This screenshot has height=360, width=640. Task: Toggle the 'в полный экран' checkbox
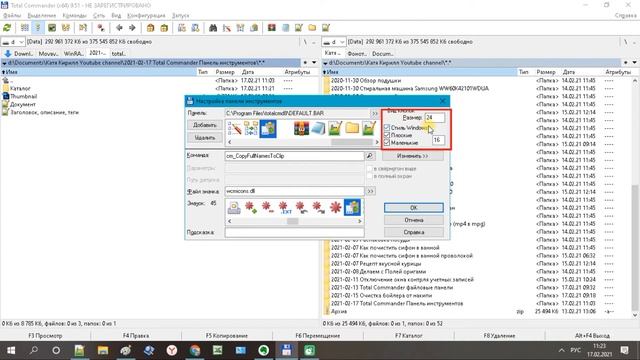[x=370, y=176]
